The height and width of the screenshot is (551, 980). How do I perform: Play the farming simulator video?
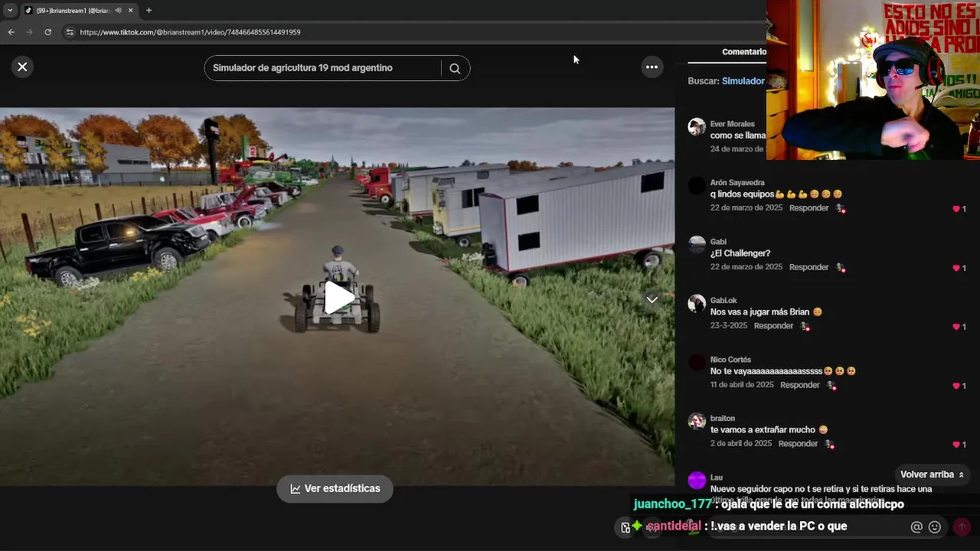338,298
